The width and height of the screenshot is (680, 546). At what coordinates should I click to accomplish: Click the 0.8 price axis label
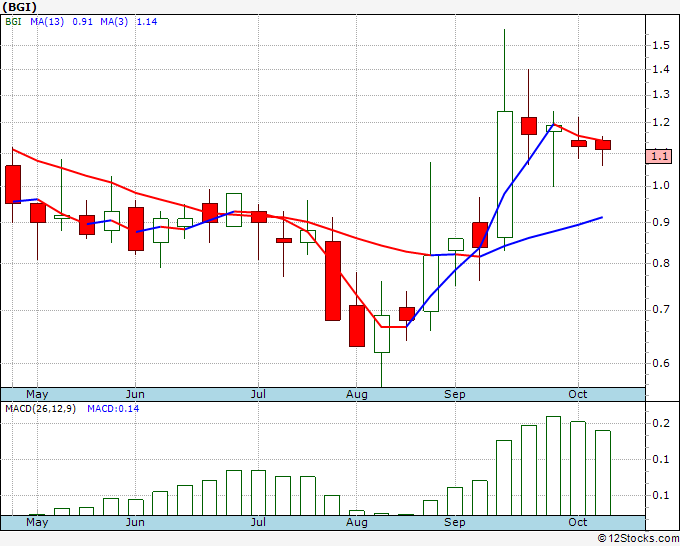pos(661,263)
